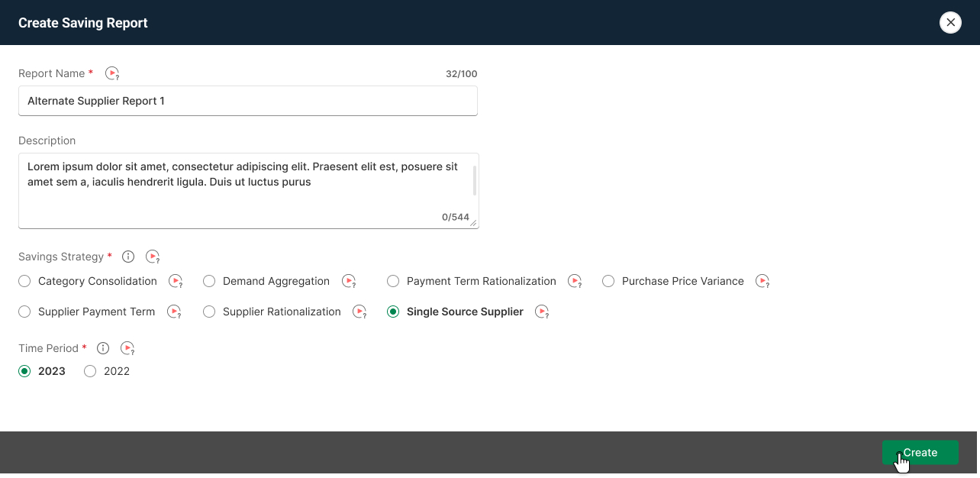Image resolution: width=980 pixels, height=478 pixels.
Task: Select the 2022 time period
Action: tap(90, 371)
